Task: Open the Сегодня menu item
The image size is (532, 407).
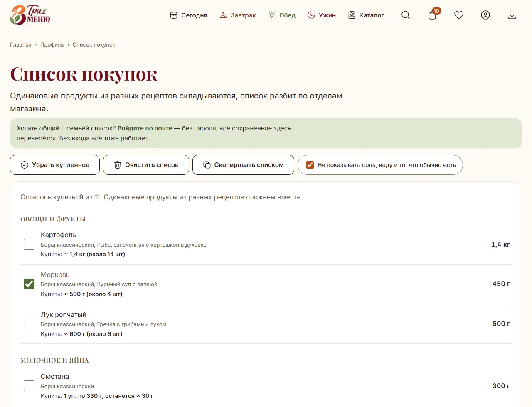Action: 189,15
